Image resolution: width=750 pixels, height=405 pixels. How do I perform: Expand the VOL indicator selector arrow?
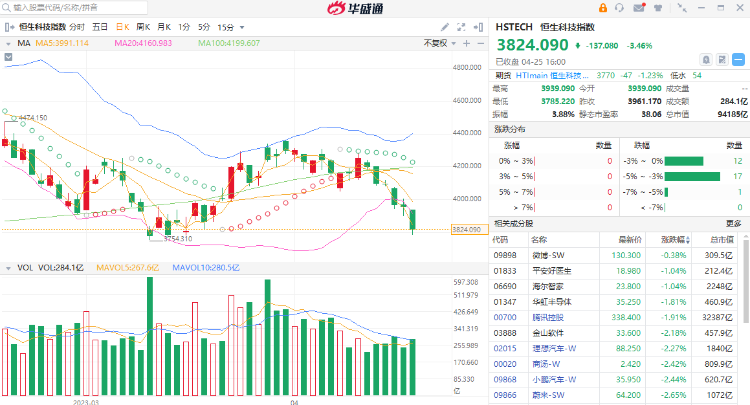(x=9, y=268)
